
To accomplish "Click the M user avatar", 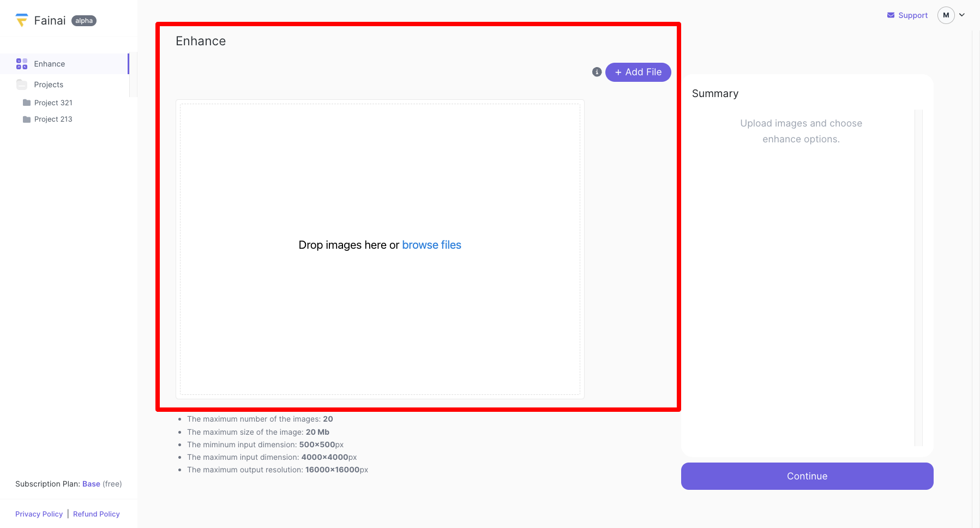I will click(x=946, y=15).
